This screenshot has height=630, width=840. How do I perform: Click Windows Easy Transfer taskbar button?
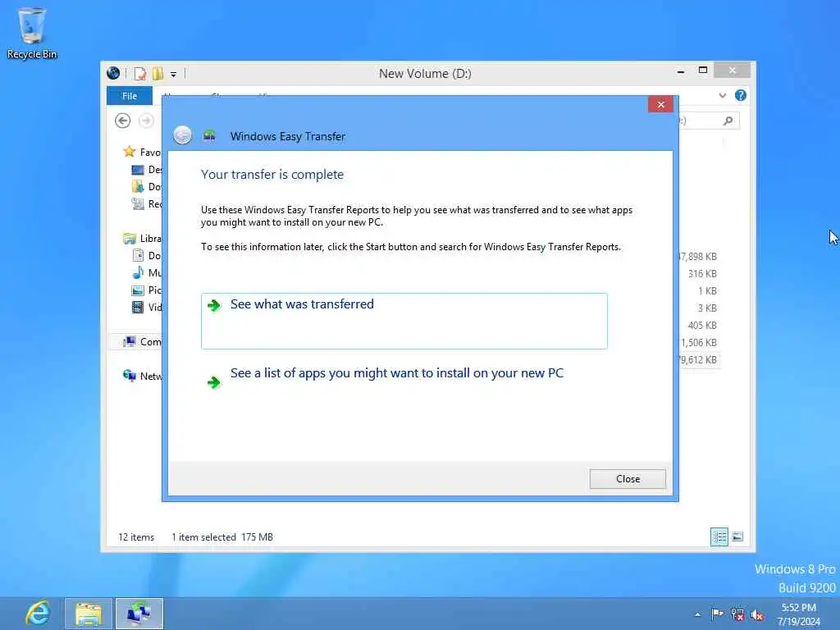[x=139, y=614]
